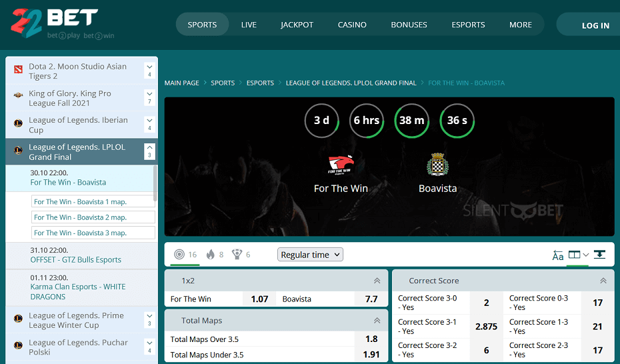
Task: Go to ESPORTS breadcrumb
Action: point(260,83)
